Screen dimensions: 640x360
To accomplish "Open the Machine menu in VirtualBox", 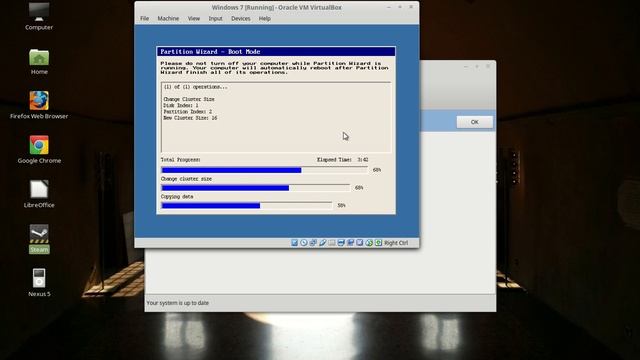I will (x=168, y=18).
